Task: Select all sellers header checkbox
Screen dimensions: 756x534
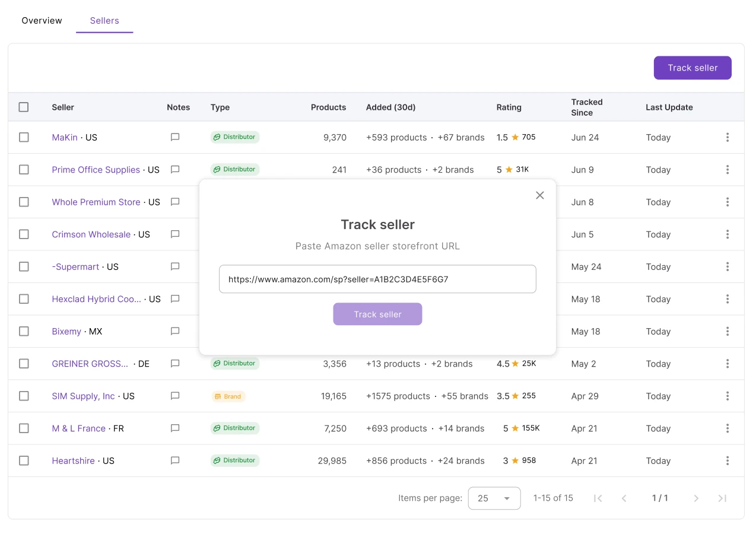Action: point(24,107)
